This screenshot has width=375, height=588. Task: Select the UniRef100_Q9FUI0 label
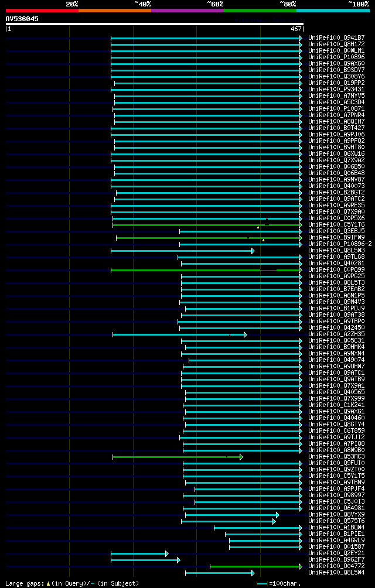coord(336,463)
